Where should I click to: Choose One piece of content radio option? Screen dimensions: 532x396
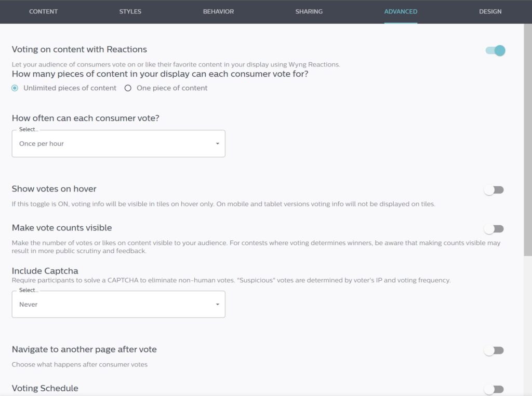(x=128, y=88)
